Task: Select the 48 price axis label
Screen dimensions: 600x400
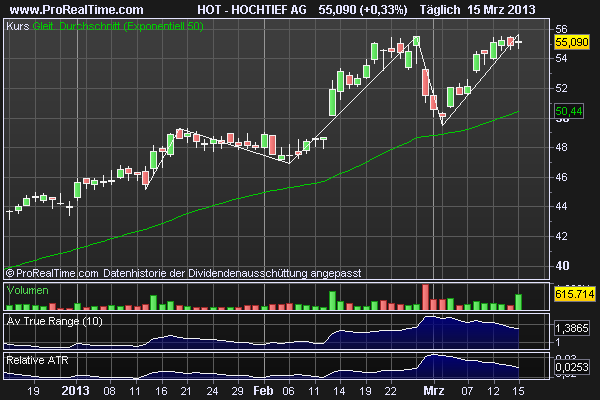Action: tap(561, 147)
